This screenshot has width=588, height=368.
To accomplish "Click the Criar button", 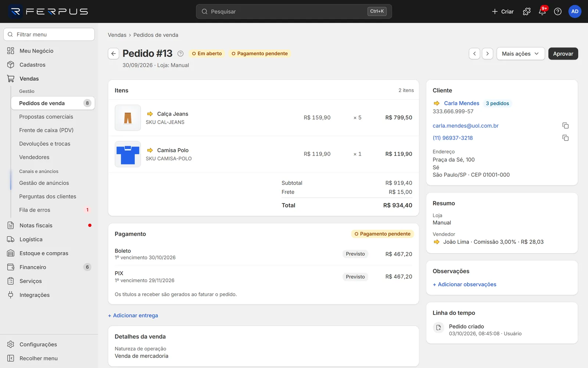I will click(503, 11).
